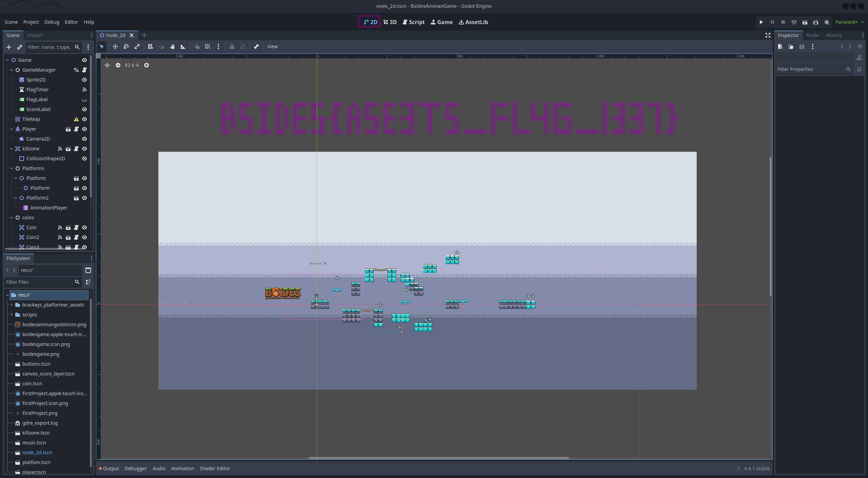Activate the Pan Mode hand tool
868x478 pixels.
click(172, 47)
